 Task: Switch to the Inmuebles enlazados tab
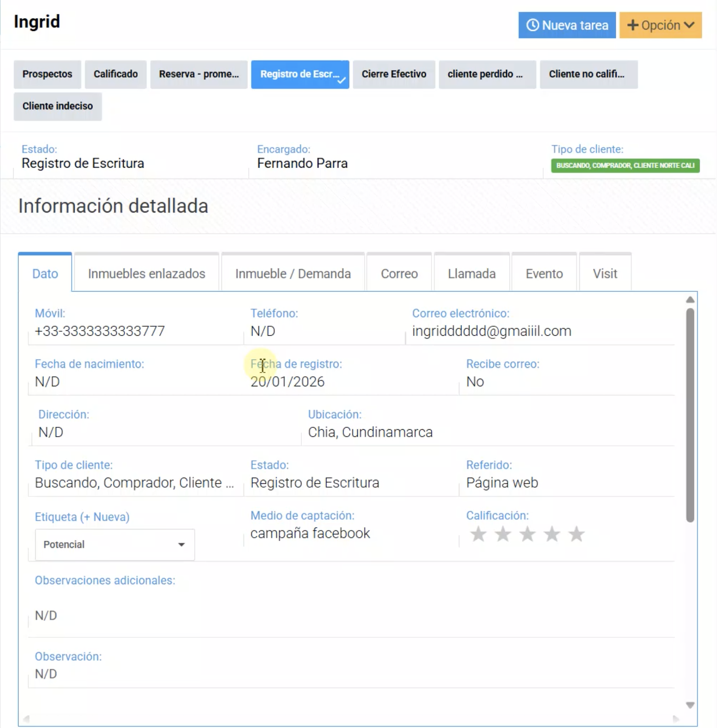146,274
